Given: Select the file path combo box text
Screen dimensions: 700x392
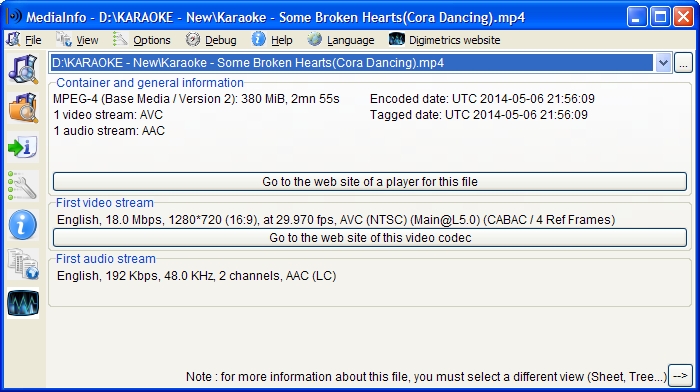Looking at the screenshot, I should tap(351, 63).
